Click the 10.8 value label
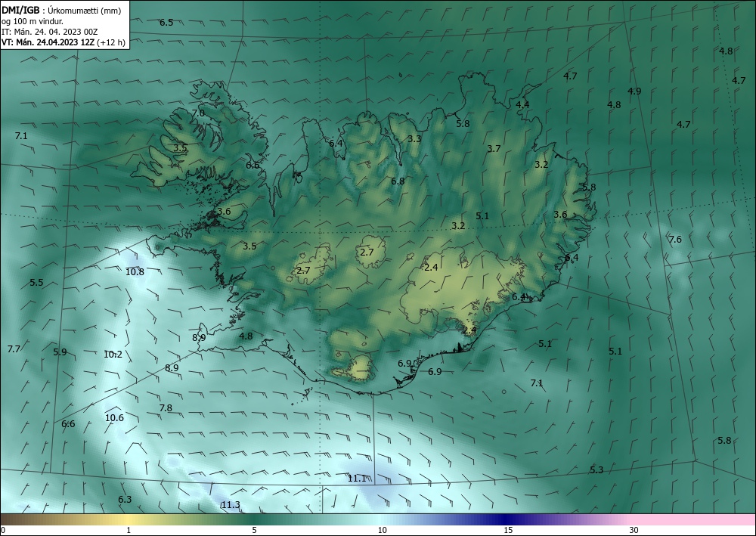756x536 pixels. click(x=135, y=272)
